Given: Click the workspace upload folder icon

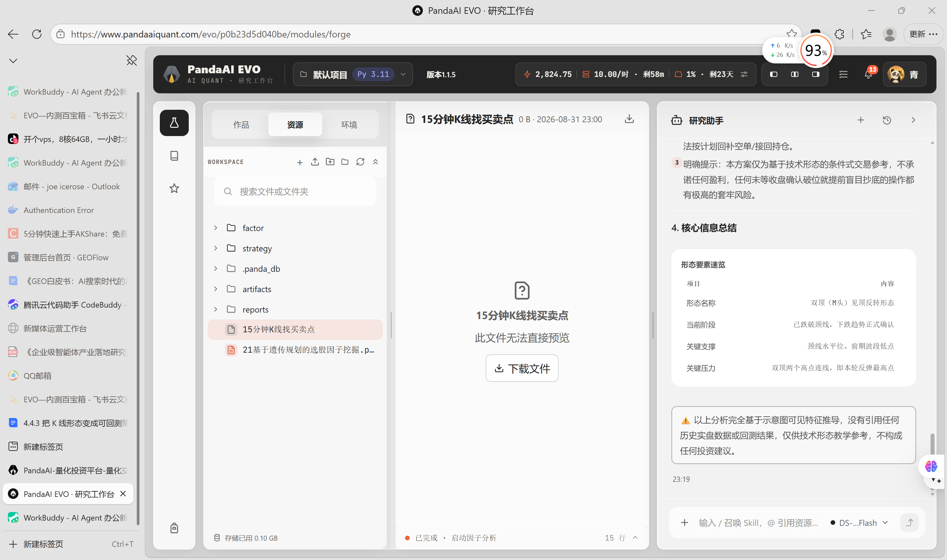Looking at the screenshot, I should [x=330, y=162].
